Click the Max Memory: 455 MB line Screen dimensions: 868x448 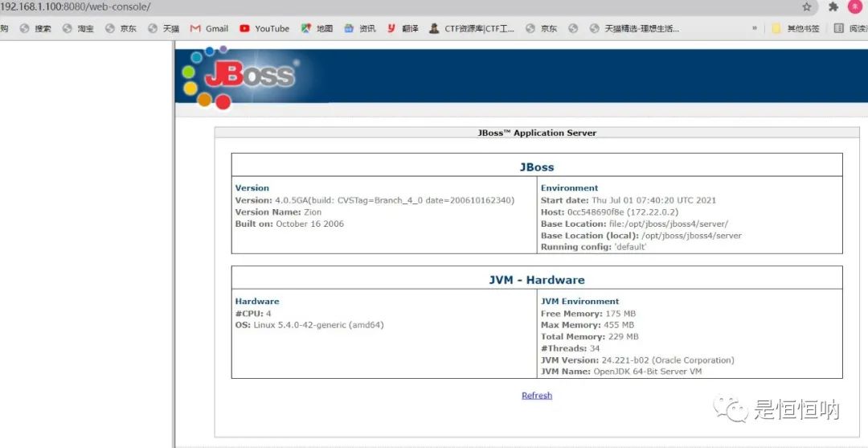pos(588,325)
